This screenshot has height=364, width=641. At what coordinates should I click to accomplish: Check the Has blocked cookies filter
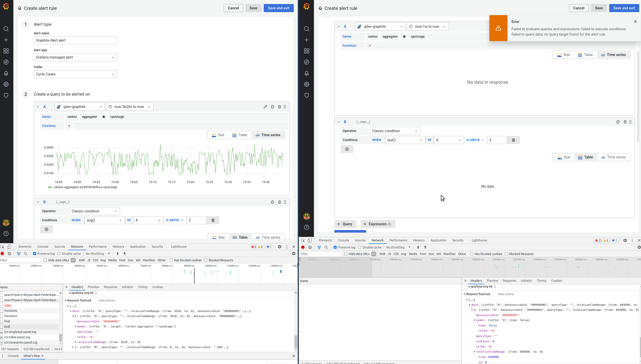[171, 260]
